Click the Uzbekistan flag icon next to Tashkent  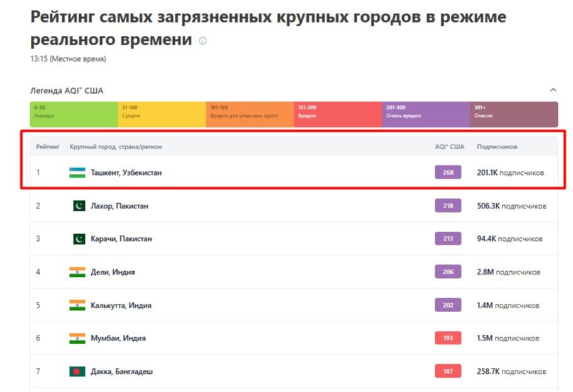tap(77, 172)
